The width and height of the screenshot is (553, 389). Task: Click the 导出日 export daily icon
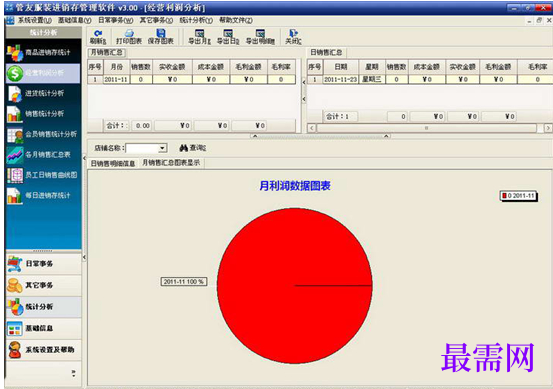(228, 37)
